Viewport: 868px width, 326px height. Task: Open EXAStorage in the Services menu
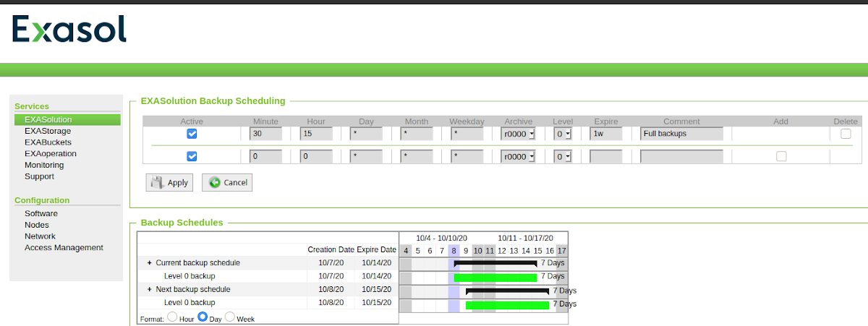(x=48, y=131)
